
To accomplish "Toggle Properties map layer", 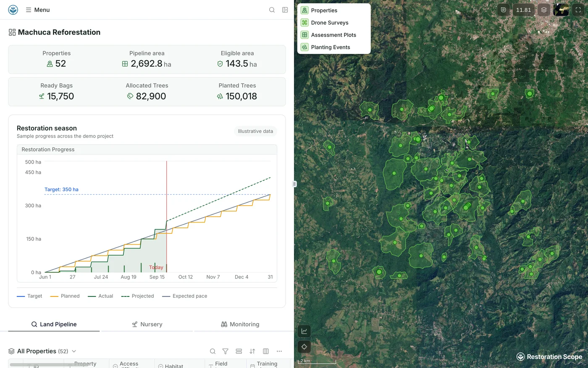I will coord(334,11).
